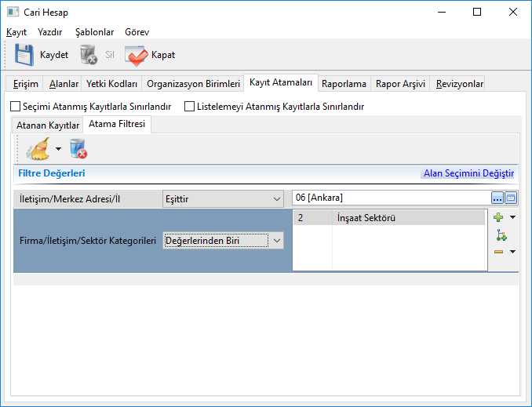The width and height of the screenshot is (532, 407).
Task: Click Alan Seçimini Değiştir link
Action: [x=468, y=173]
